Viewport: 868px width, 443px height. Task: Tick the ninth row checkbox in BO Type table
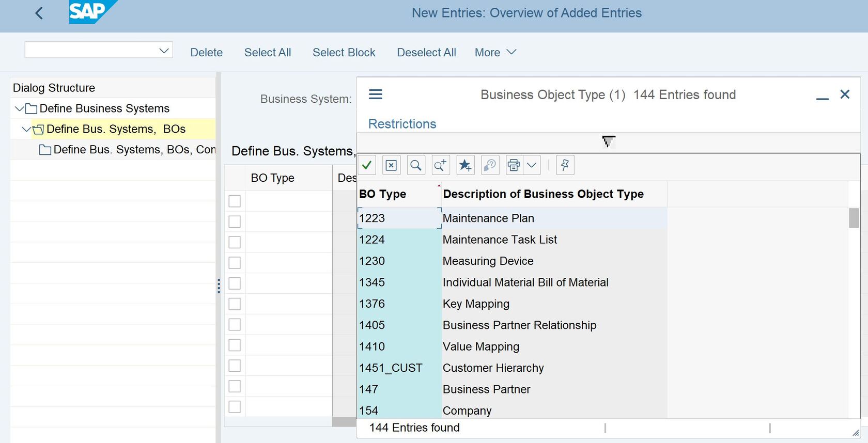pyautogui.click(x=235, y=366)
